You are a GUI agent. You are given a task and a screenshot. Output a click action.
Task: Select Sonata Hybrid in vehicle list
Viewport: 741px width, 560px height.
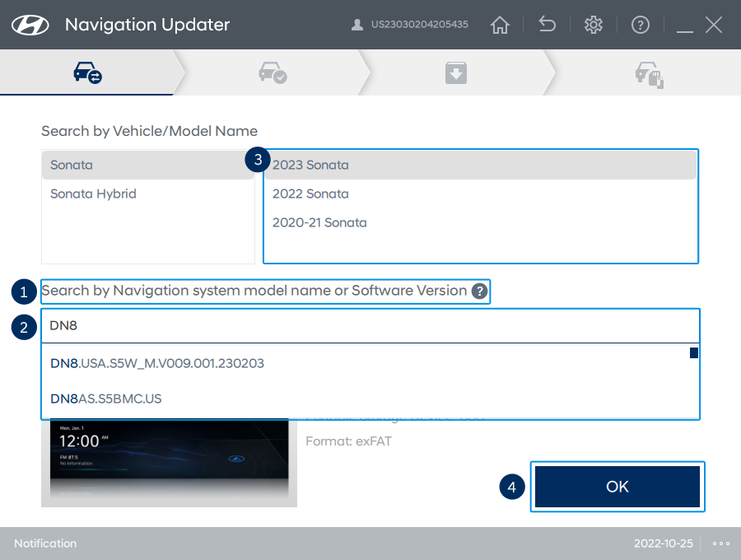click(x=93, y=194)
